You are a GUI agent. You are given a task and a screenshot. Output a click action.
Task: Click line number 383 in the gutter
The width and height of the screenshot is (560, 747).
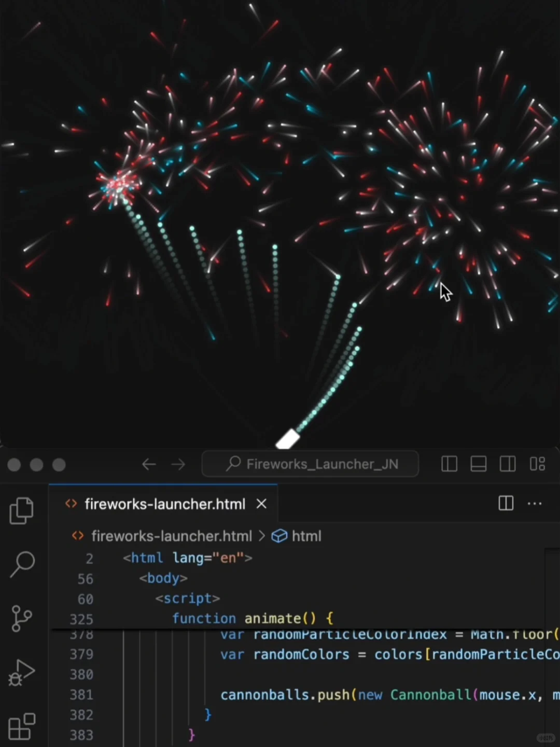coord(81,735)
